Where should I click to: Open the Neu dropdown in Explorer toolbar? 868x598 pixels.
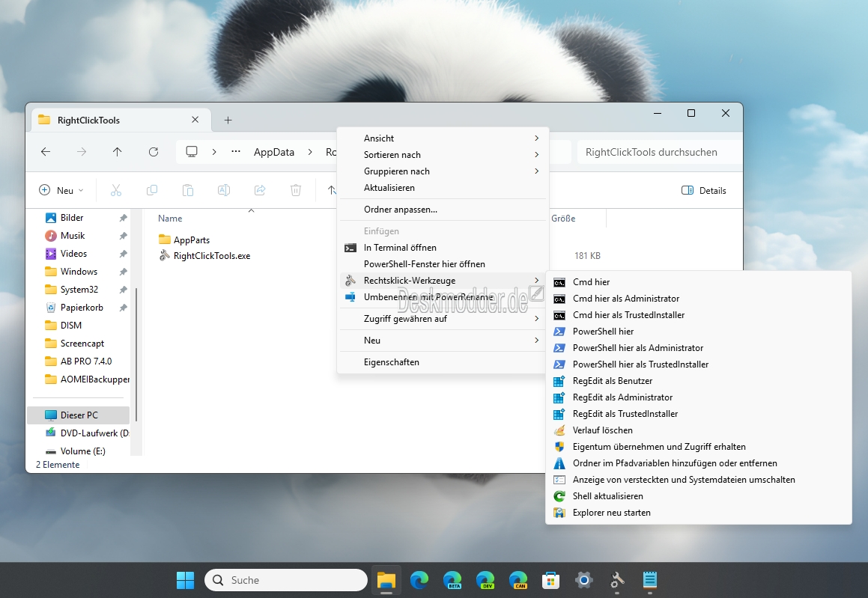[x=61, y=190]
